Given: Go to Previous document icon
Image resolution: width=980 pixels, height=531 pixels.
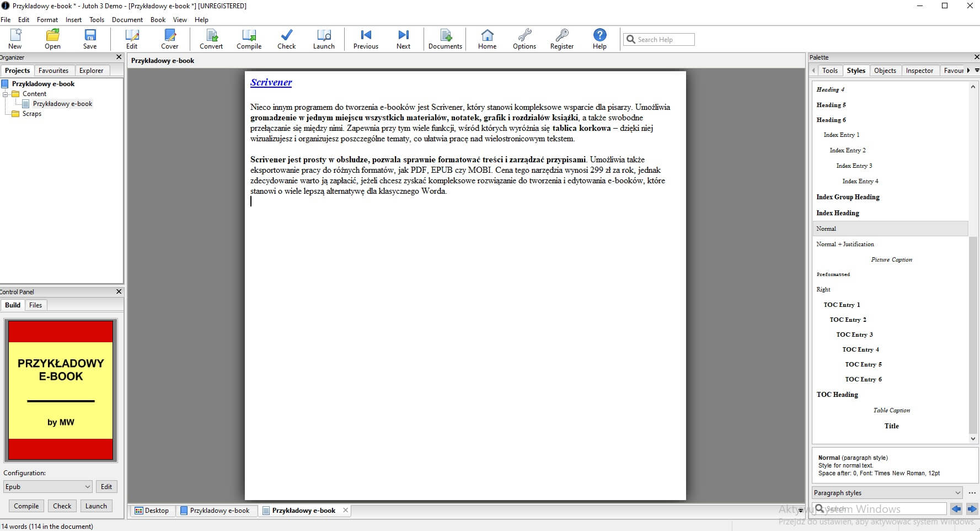Looking at the screenshot, I should click(x=366, y=39).
